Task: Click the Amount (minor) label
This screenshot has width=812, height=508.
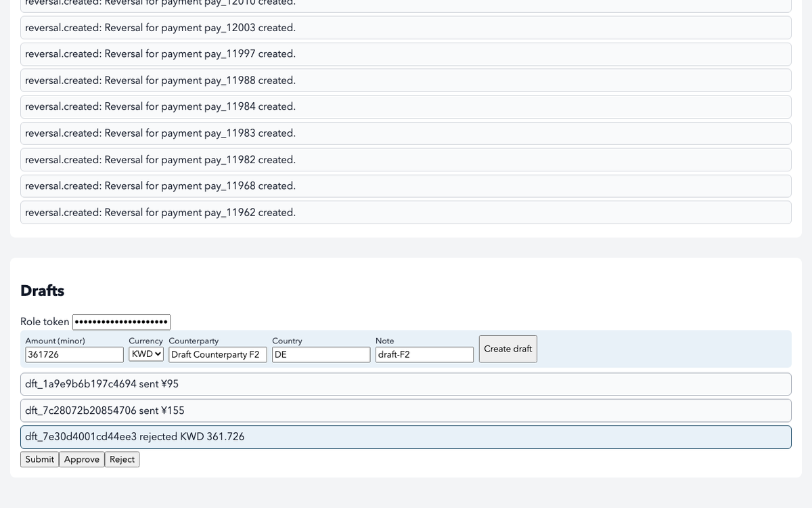Action: click(x=55, y=341)
